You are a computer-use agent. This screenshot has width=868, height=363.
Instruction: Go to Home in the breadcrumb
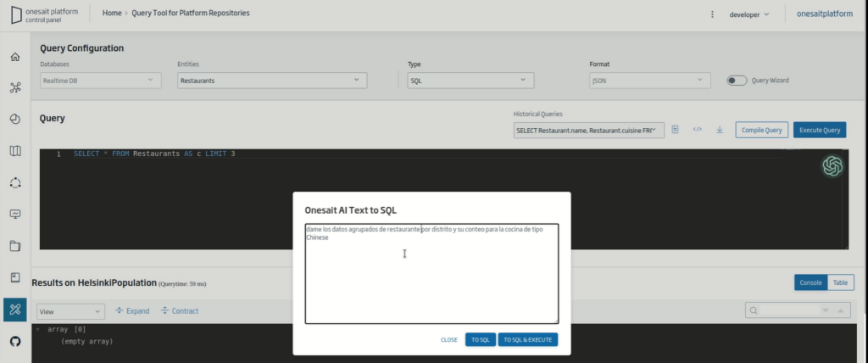(x=112, y=13)
